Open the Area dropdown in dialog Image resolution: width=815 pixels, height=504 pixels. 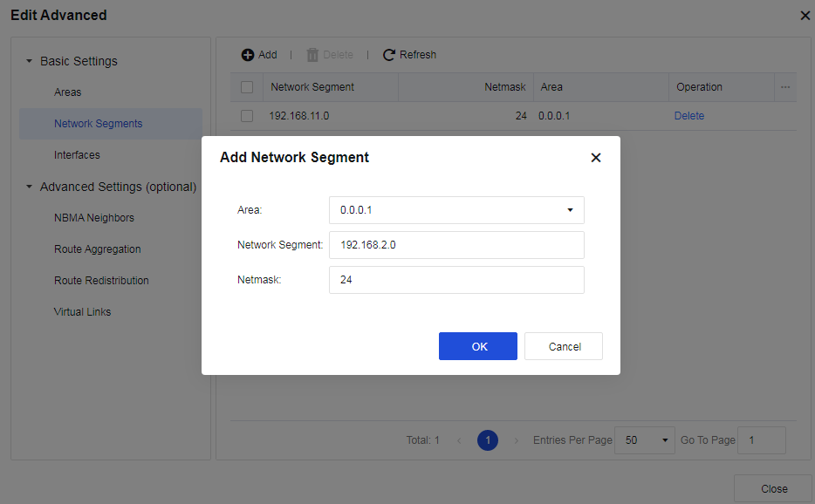pos(456,210)
